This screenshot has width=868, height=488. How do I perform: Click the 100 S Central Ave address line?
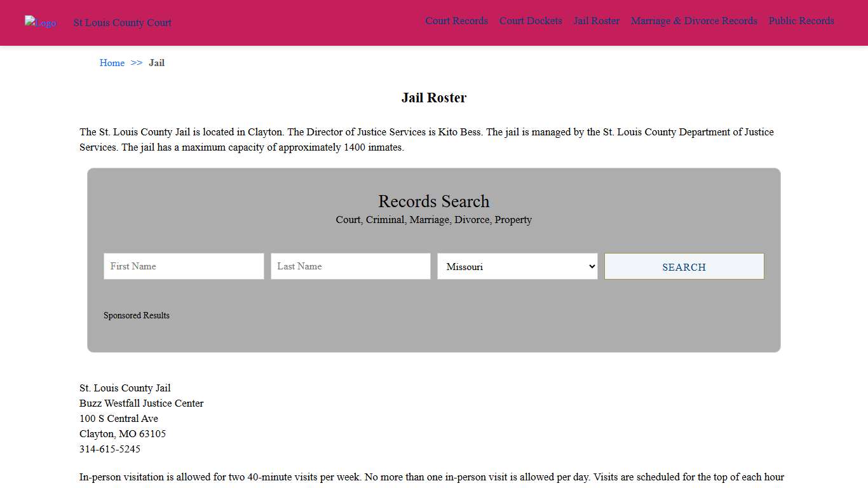point(119,419)
